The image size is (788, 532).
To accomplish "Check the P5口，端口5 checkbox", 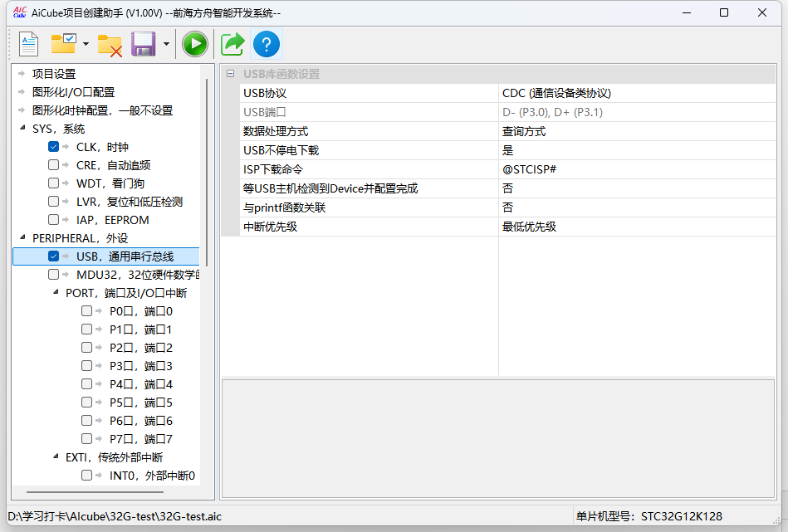I will 86,402.
